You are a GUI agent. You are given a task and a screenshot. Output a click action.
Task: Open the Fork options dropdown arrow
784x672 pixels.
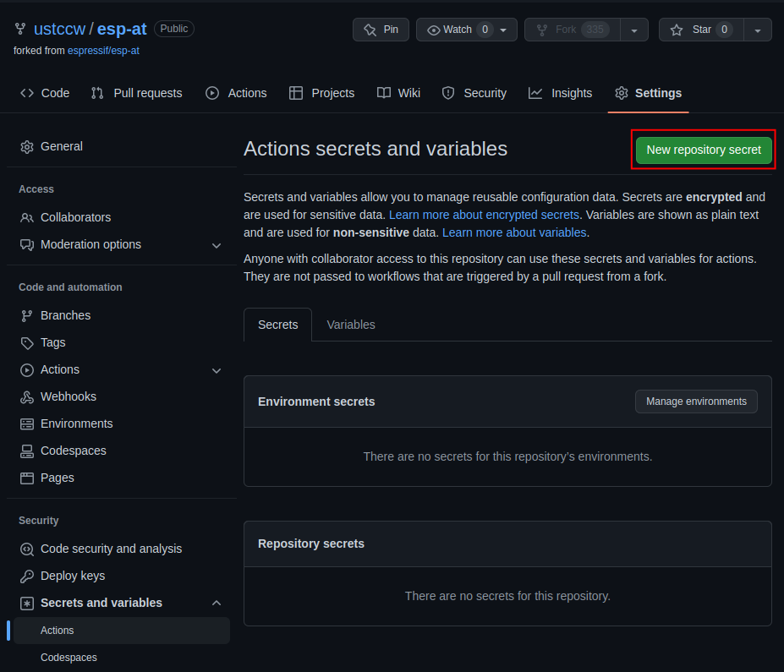[x=634, y=29]
